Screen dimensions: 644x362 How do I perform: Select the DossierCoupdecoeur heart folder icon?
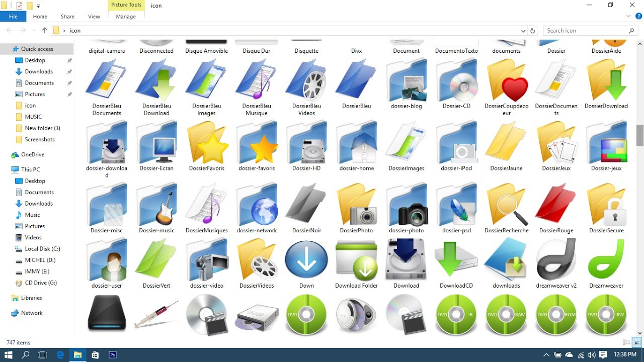(506, 83)
